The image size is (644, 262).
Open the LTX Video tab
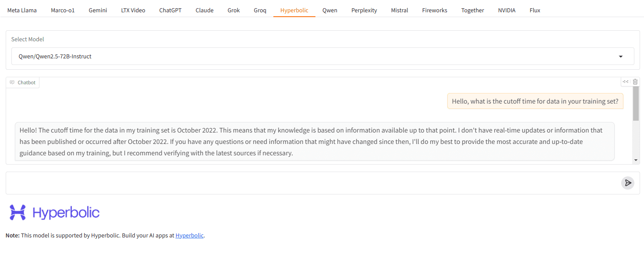(x=133, y=10)
